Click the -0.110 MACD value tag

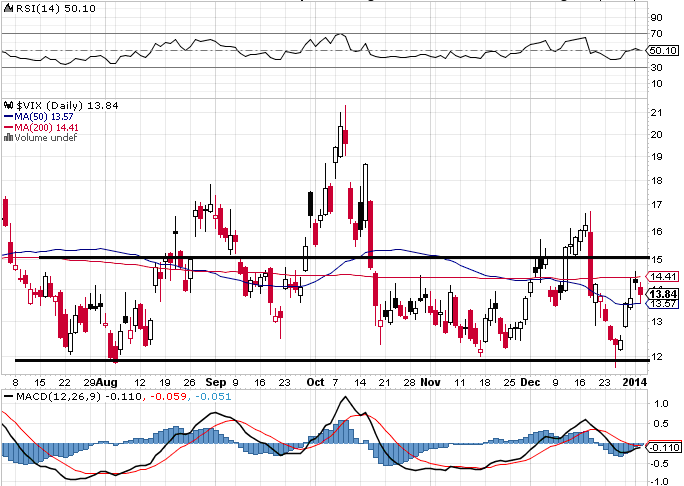click(664, 448)
